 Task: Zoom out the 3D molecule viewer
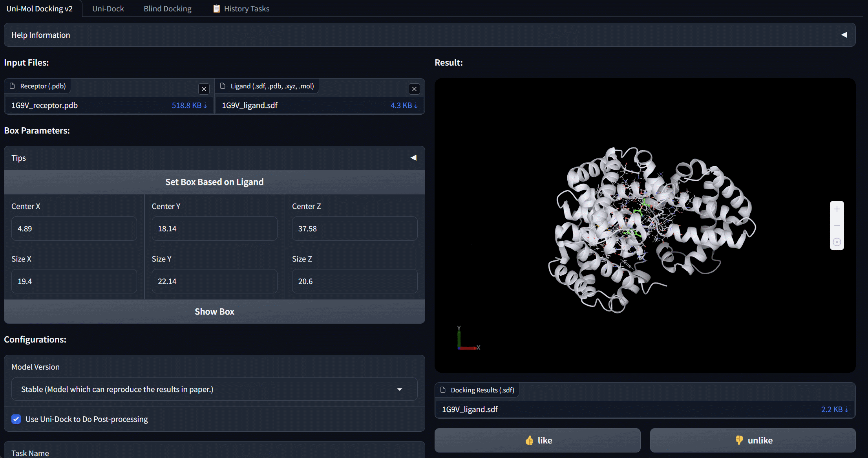tap(837, 225)
